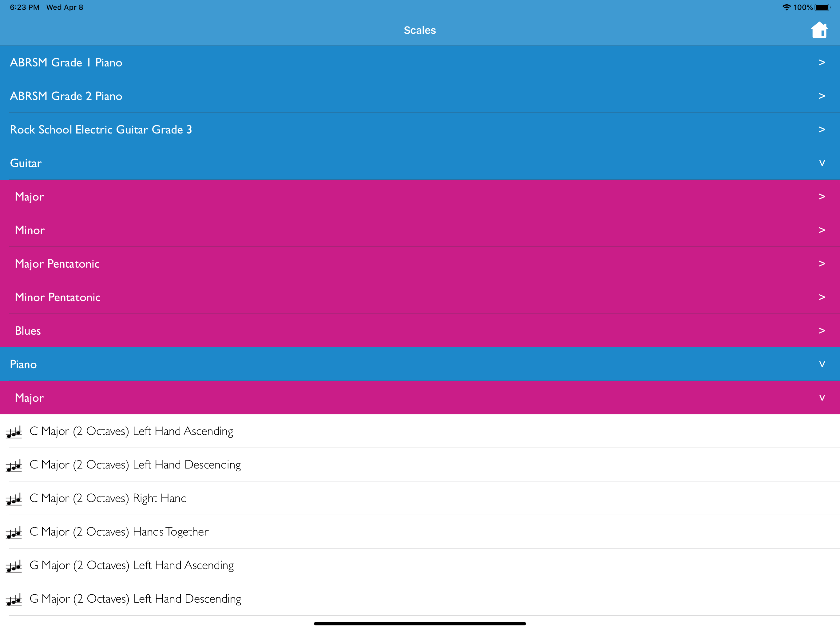Image resolution: width=840 pixels, height=630 pixels.
Task: Click the down arrow on Piano row
Action: point(822,364)
